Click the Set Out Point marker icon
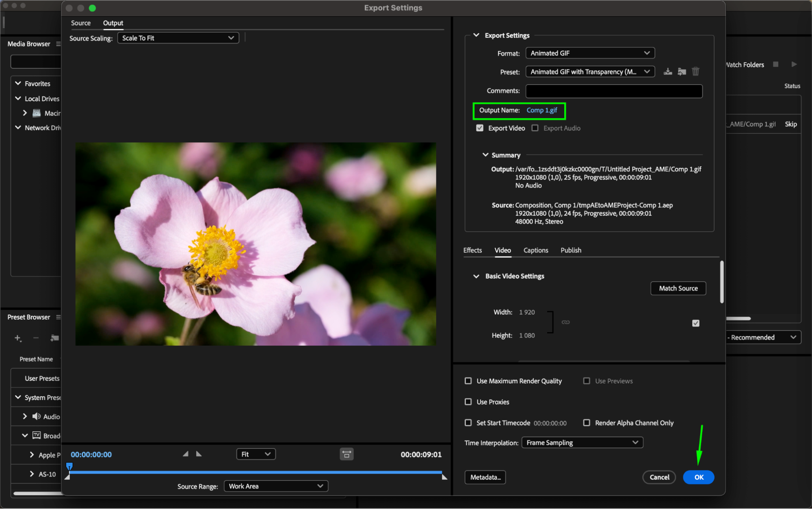 [199, 454]
